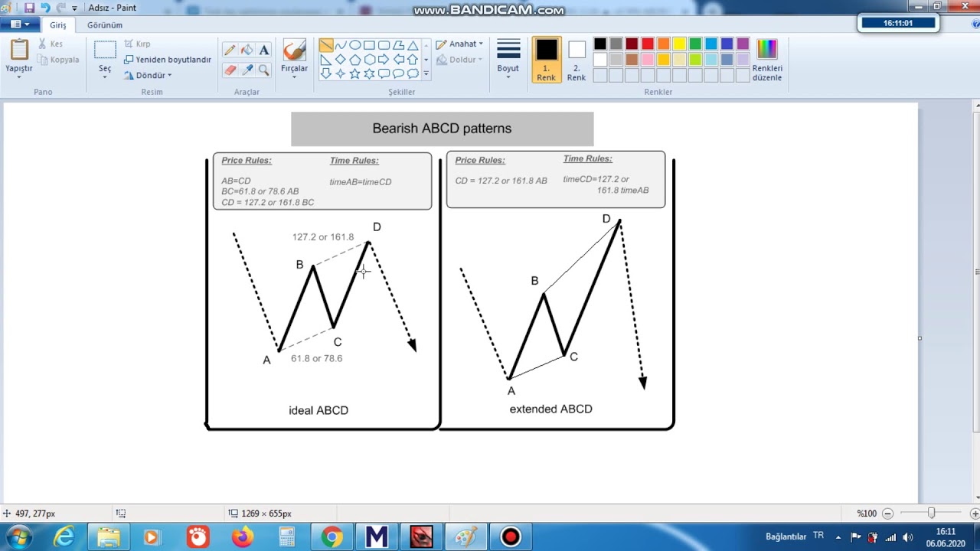This screenshot has height=551, width=980.
Task: Click the Bandicam record taskbar icon
Action: [511, 537]
